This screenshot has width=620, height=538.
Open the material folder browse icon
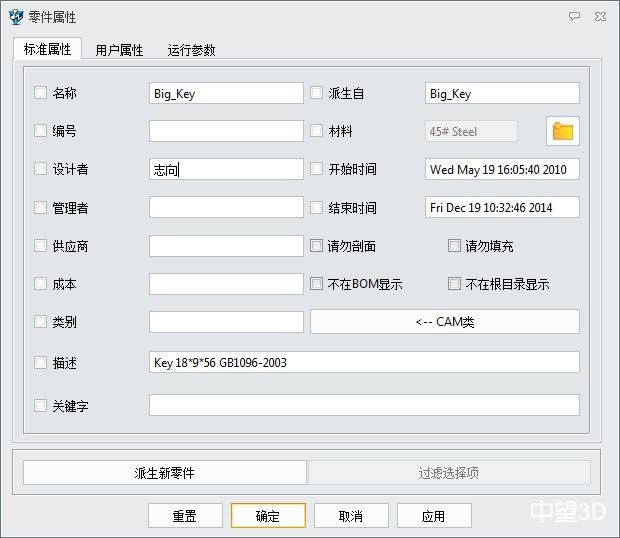pyautogui.click(x=563, y=131)
